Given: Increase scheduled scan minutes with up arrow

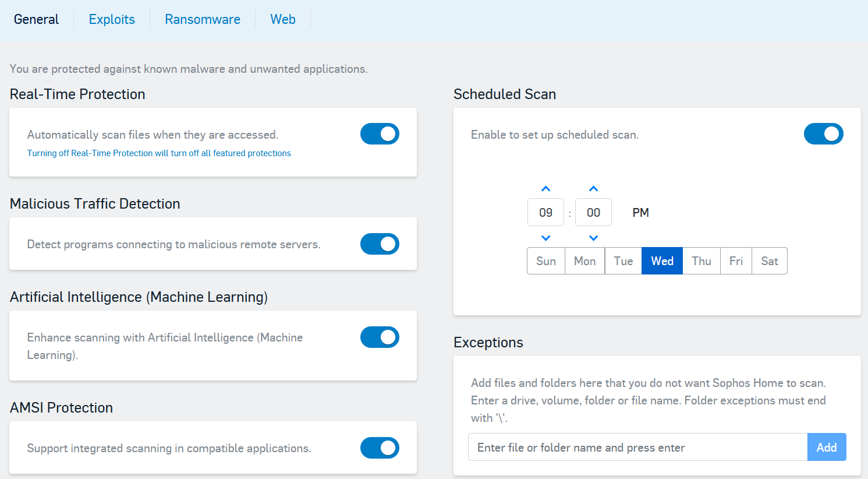Looking at the screenshot, I should 593,188.
